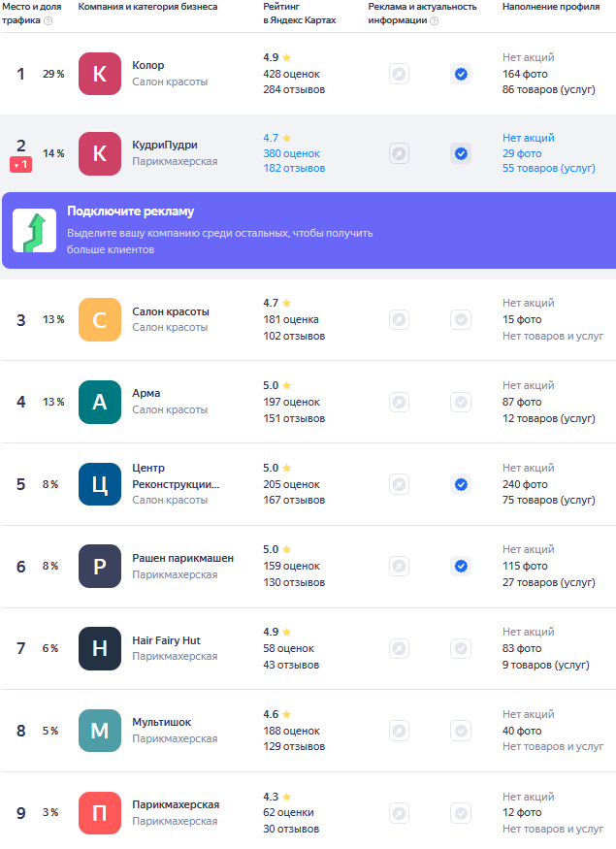The width and height of the screenshot is (616, 849).
Task: Click the grey checkmark icon in the Арма row
Action: pos(461,402)
